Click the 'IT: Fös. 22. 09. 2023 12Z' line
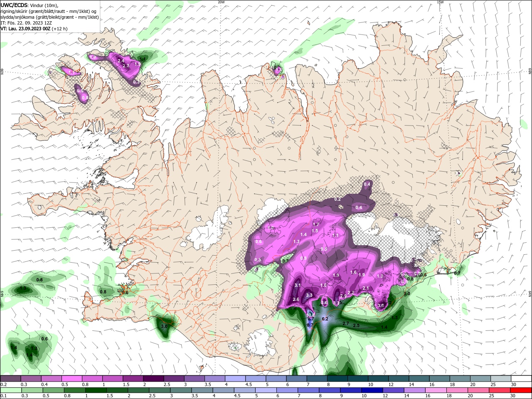The height and width of the screenshot is (399, 532). tap(25, 23)
